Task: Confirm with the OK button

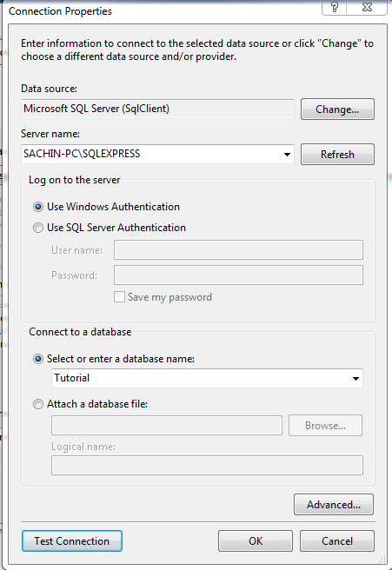Action: coord(256,541)
